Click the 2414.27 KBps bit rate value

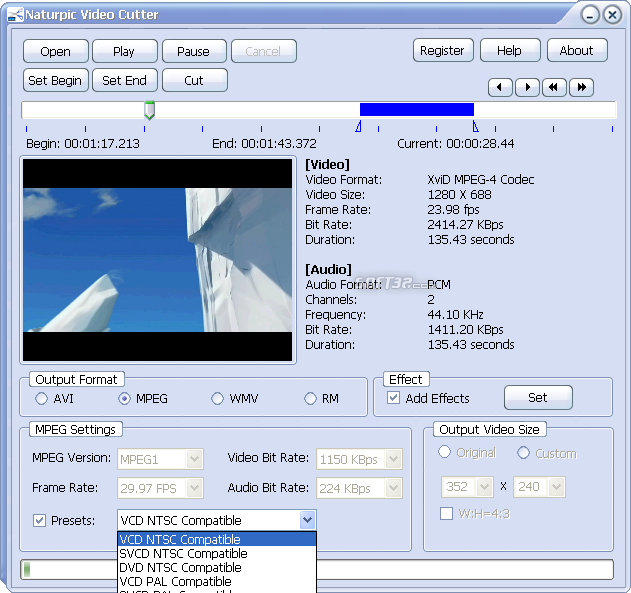[465, 224]
